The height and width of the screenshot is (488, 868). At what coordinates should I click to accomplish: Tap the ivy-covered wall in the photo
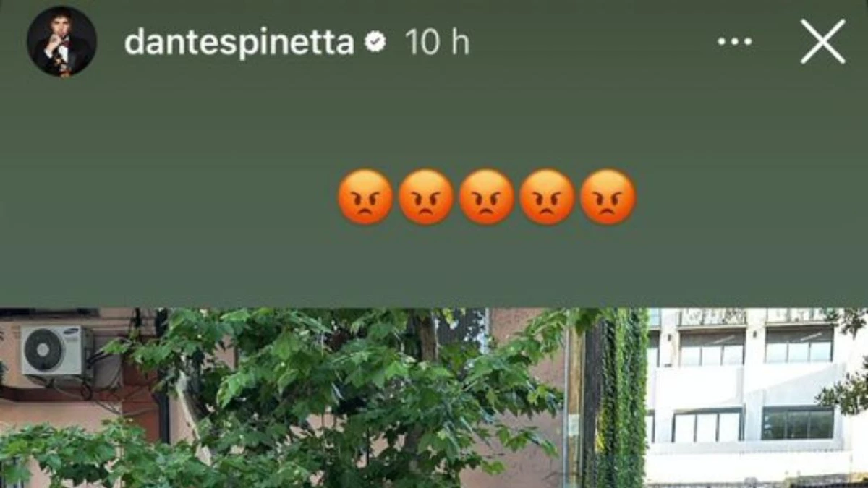coord(616,399)
